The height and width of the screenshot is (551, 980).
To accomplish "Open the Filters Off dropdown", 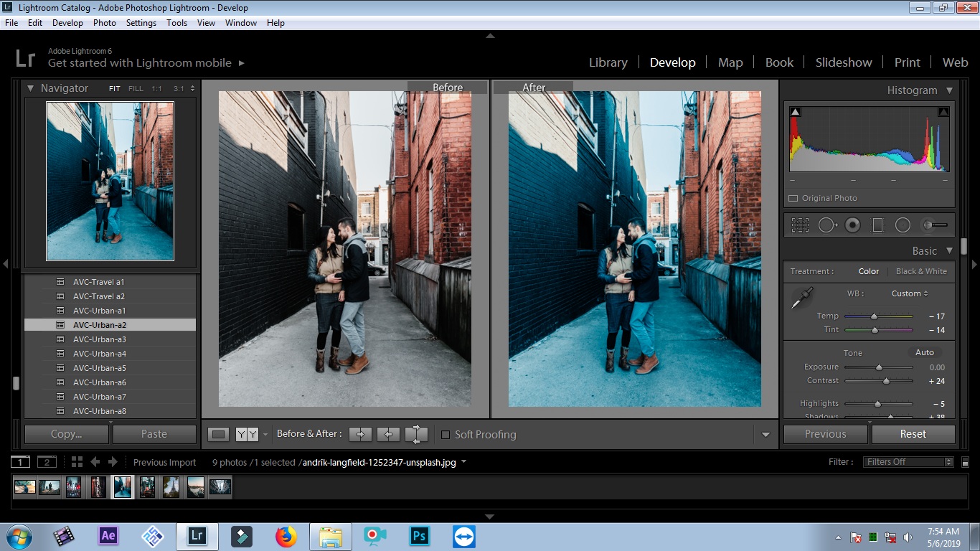I will 909,462.
